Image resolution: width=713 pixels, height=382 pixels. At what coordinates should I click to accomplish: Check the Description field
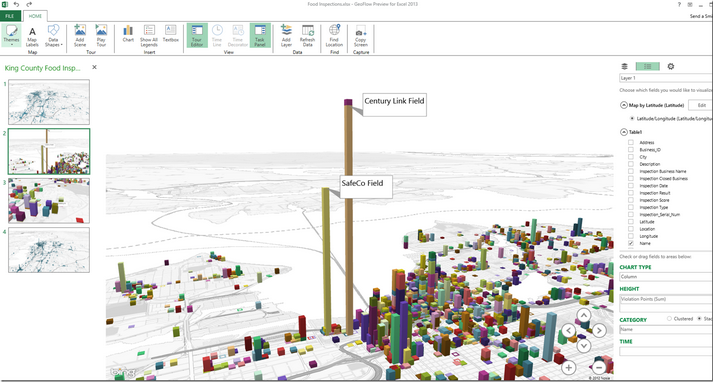[631, 164]
